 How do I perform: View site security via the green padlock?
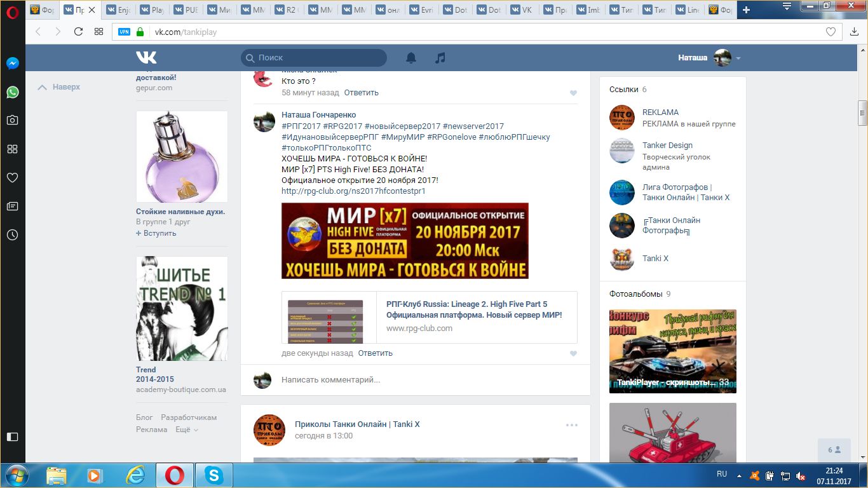(140, 32)
